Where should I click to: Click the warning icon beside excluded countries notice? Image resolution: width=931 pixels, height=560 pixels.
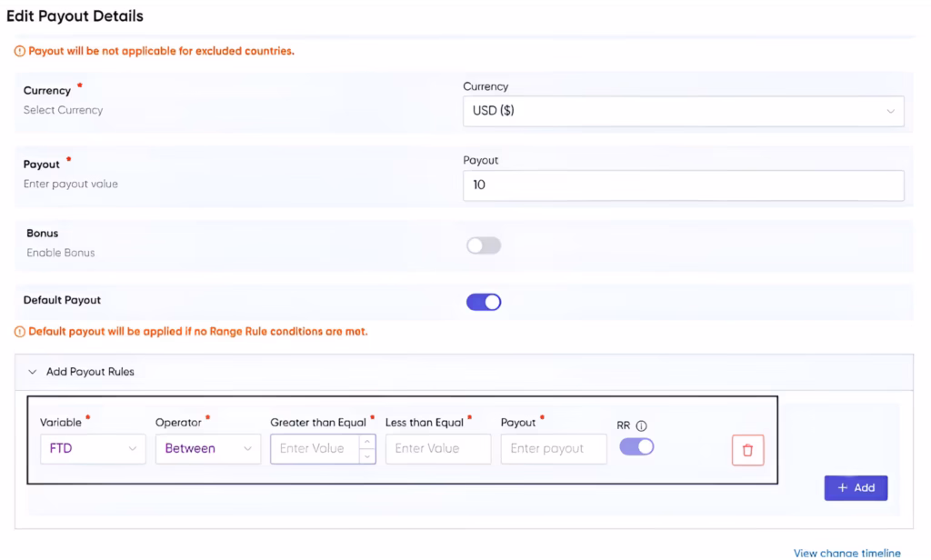20,51
